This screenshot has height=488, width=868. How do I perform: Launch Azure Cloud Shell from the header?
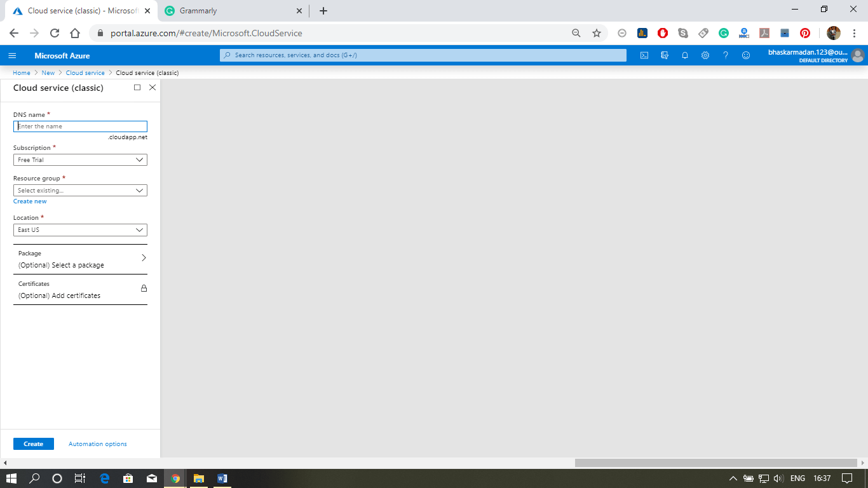pos(644,55)
